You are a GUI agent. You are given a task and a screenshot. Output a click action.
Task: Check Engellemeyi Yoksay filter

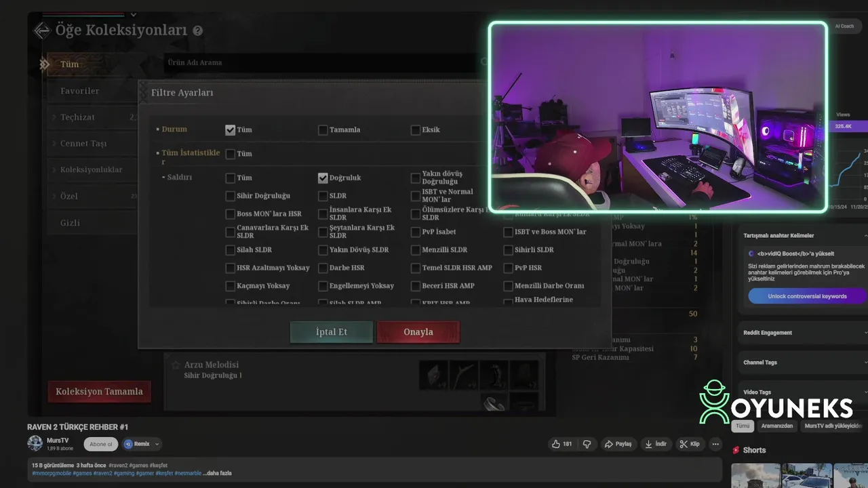click(323, 285)
